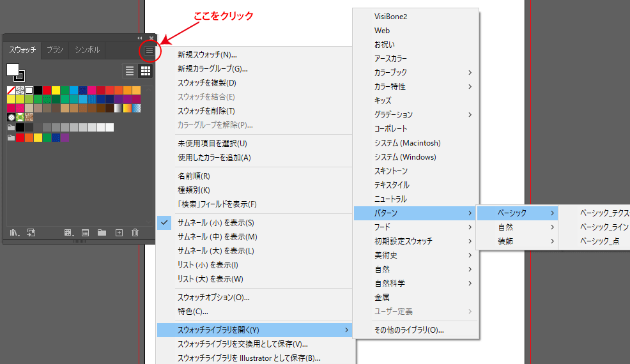Select ベーシック_点 pattern library
The height and width of the screenshot is (364, 630).
point(599,241)
